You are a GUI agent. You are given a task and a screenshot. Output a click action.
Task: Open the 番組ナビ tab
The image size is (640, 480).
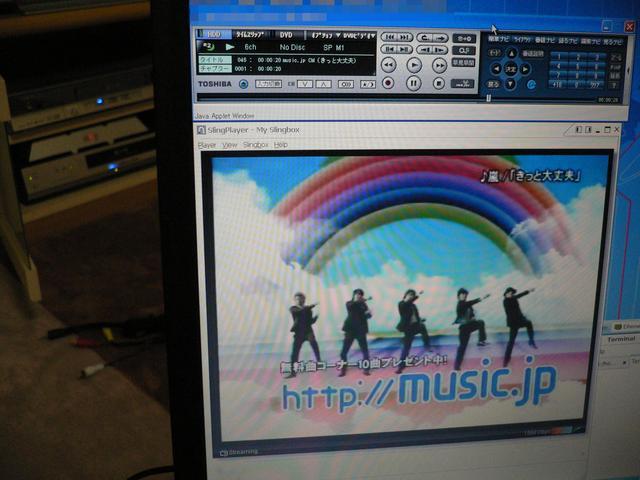(545, 40)
